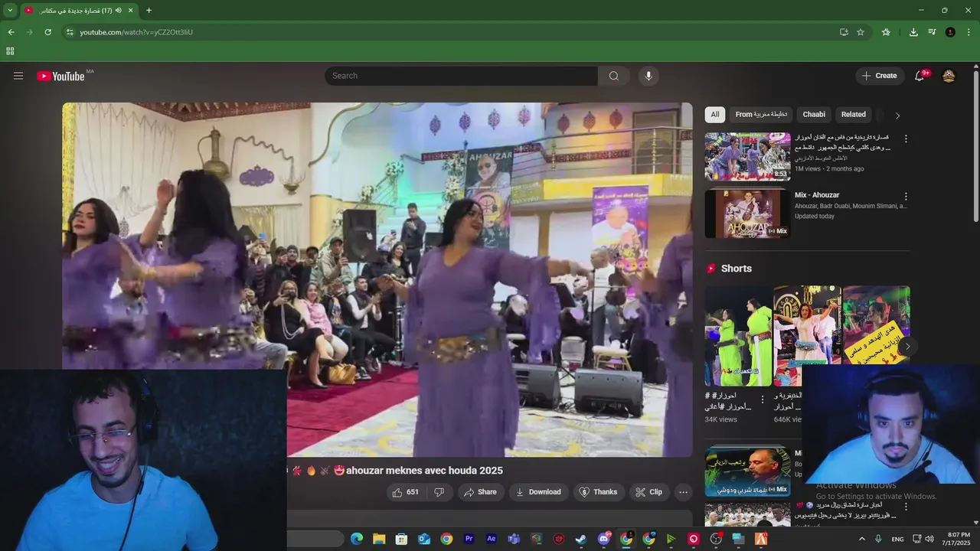Open the tab search dropdown
Viewport: 980px width, 551px height.
coord(10,11)
